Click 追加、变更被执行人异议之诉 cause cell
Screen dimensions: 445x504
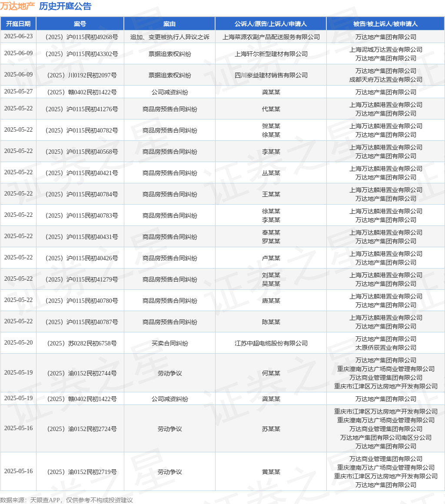(x=169, y=37)
